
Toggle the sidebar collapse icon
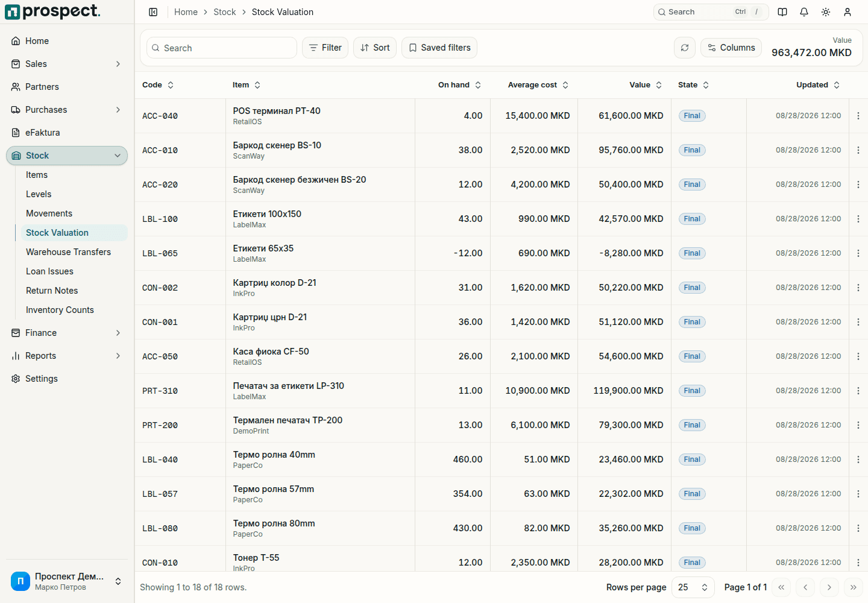pyautogui.click(x=153, y=12)
